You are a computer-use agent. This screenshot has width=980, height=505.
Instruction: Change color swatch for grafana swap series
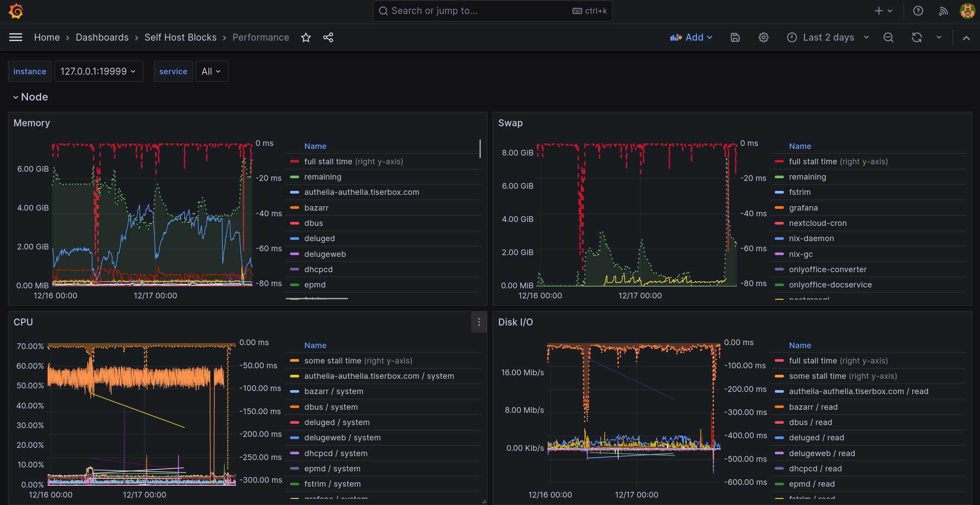point(779,208)
